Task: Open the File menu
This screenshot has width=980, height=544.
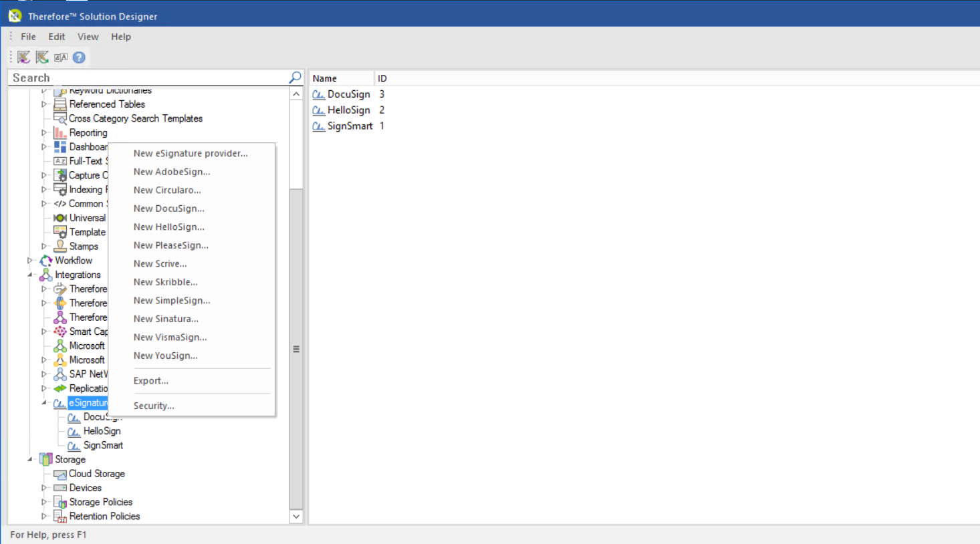Action: click(x=29, y=37)
